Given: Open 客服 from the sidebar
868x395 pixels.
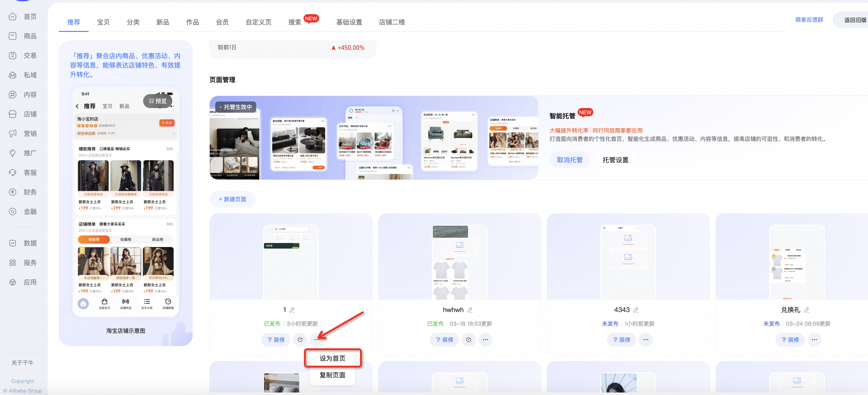Looking at the screenshot, I should 23,173.
